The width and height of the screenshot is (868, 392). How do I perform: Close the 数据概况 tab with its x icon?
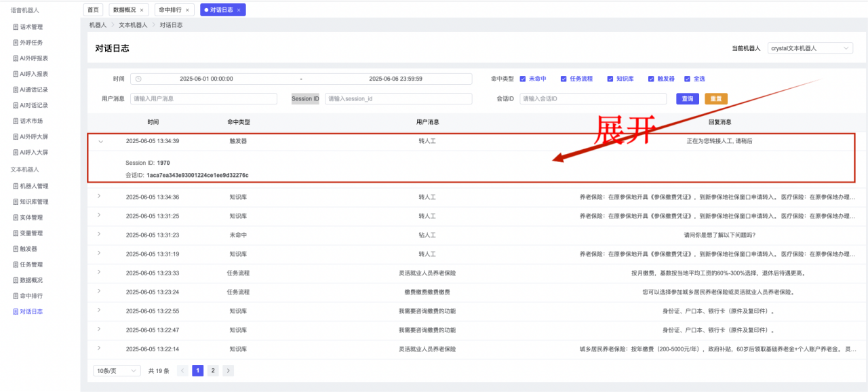point(141,10)
